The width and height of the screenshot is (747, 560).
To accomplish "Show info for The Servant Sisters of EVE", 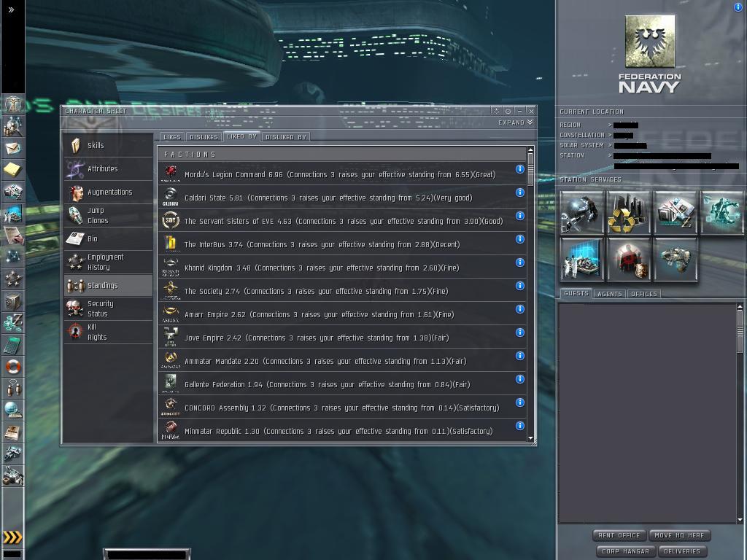I will coord(519,216).
